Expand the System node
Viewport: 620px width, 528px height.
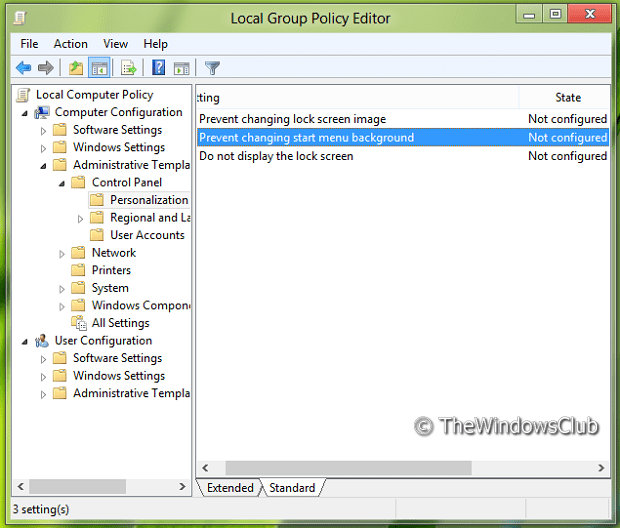(62, 289)
